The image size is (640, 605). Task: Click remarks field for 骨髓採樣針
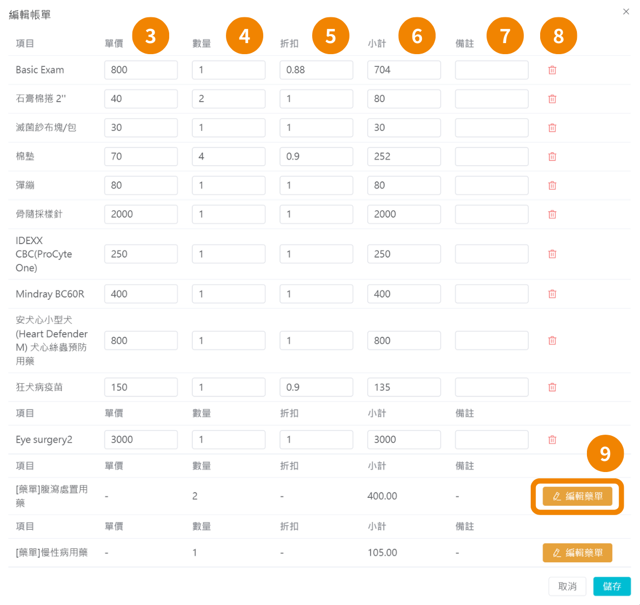[492, 214]
